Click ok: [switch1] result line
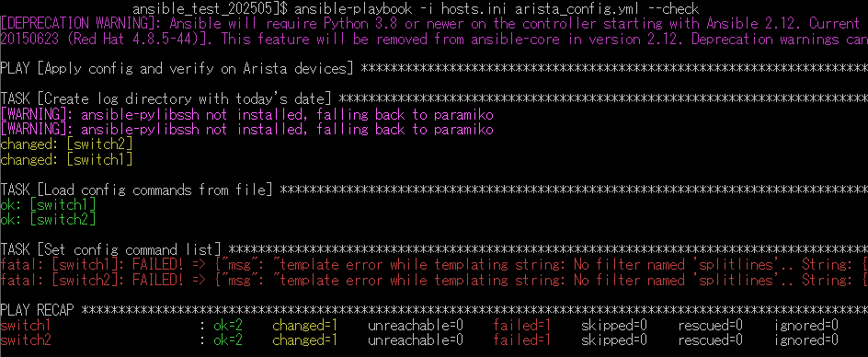The height and width of the screenshot is (357, 868). pyautogui.click(x=48, y=205)
